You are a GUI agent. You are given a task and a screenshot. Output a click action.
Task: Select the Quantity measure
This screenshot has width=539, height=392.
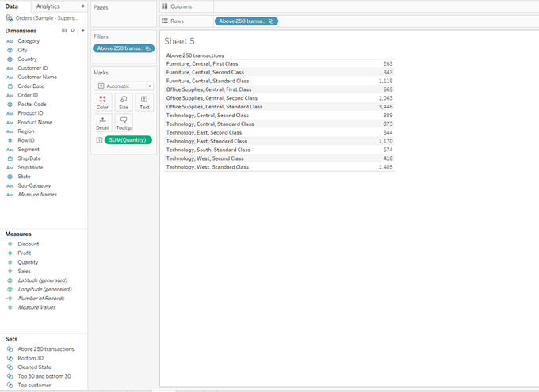(28, 262)
